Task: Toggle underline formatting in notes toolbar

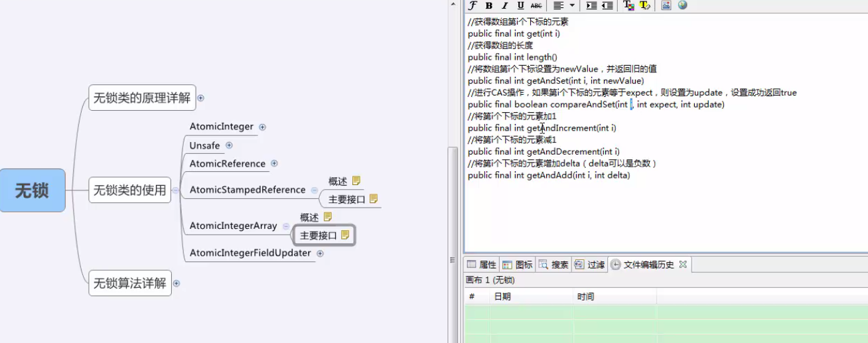Action: point(521,5)
